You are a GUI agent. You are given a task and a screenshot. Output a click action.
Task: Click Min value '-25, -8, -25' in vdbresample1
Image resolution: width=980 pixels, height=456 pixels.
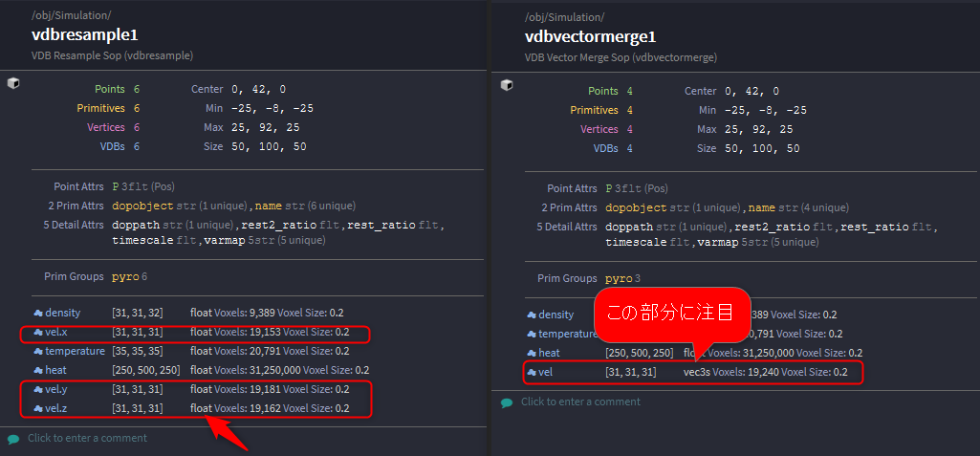point(272,109)
